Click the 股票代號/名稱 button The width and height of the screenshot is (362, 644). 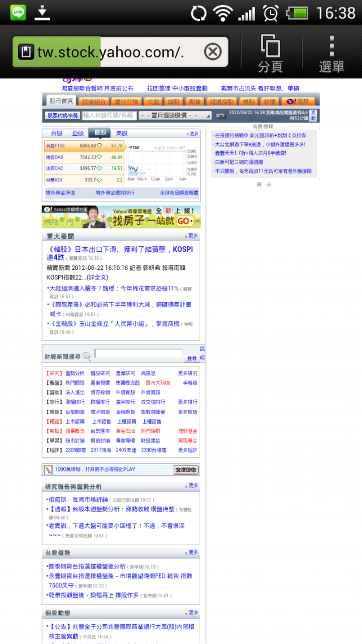coord(62,115)
